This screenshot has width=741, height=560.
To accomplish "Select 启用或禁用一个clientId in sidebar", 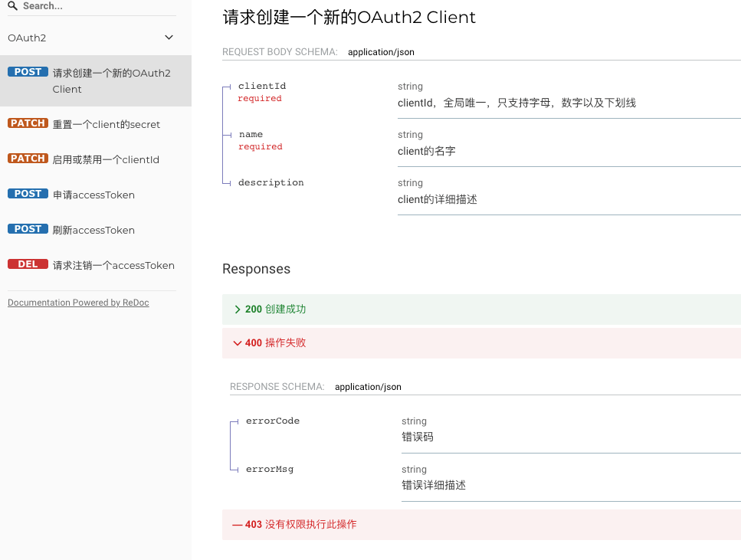I will pos(96,159).
